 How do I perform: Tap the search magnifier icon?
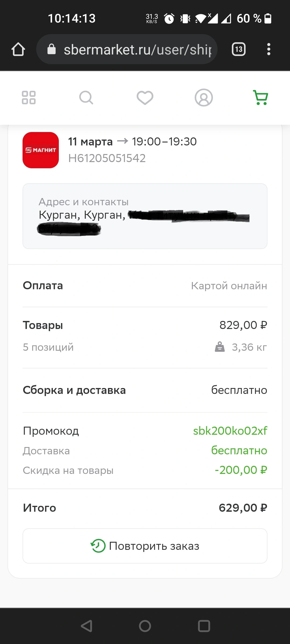click(x=86, y=97)
